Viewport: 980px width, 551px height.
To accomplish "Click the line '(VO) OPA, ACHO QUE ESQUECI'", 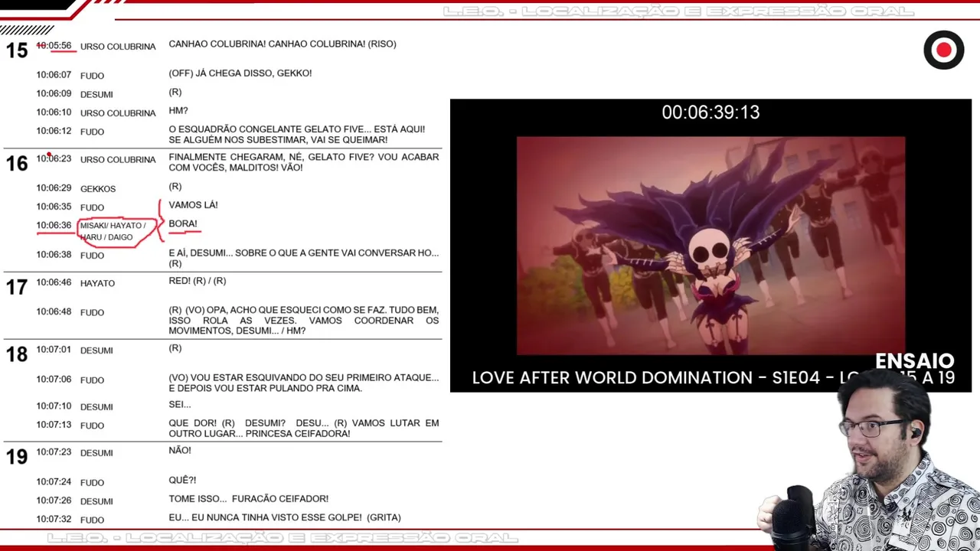I will coord(304,321).
